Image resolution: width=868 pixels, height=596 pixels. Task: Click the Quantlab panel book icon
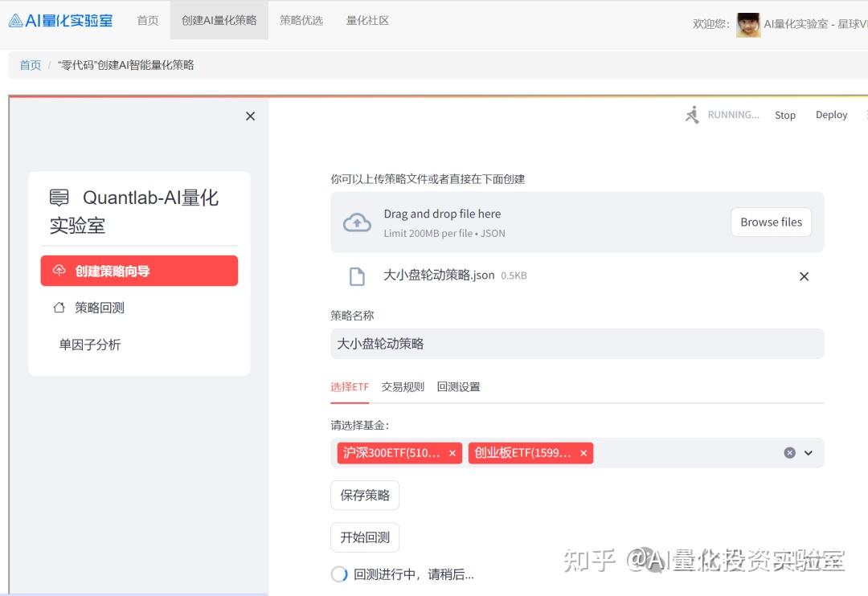pyautogui.click(x=59, y=198)
